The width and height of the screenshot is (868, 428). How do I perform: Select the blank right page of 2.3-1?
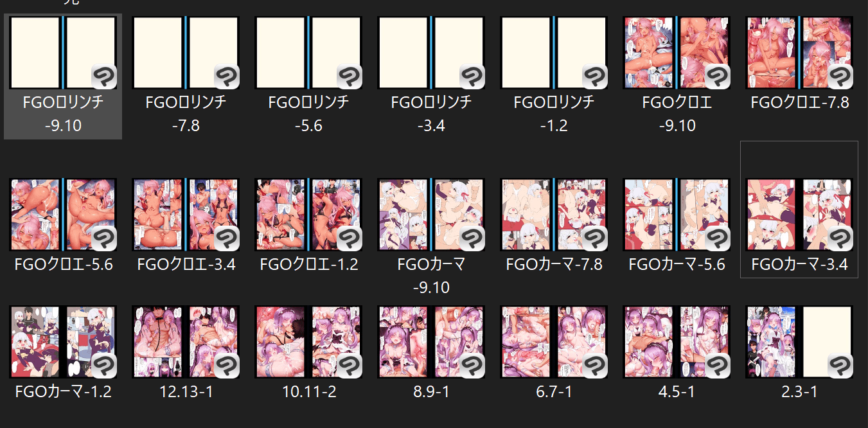(828, 342)
